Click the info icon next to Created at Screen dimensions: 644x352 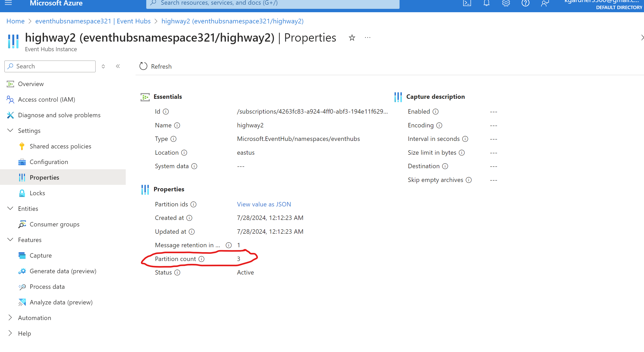point(189,218)
